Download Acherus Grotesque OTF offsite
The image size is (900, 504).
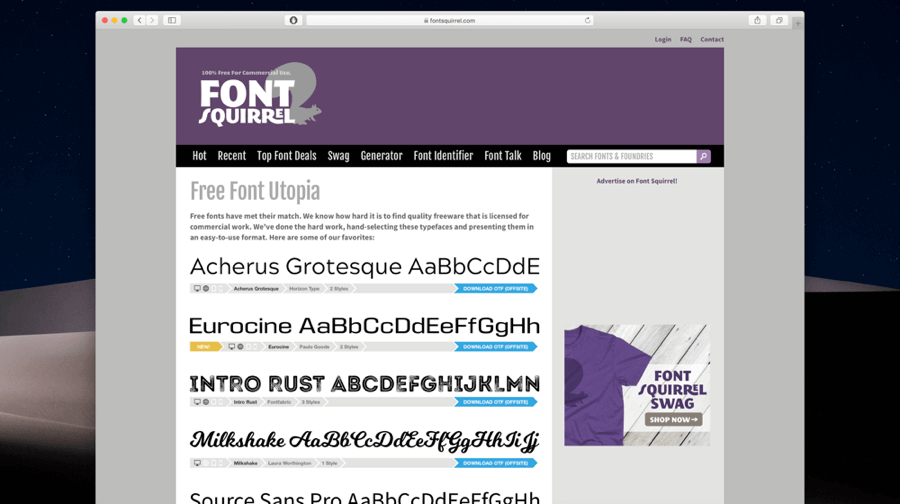495,288
